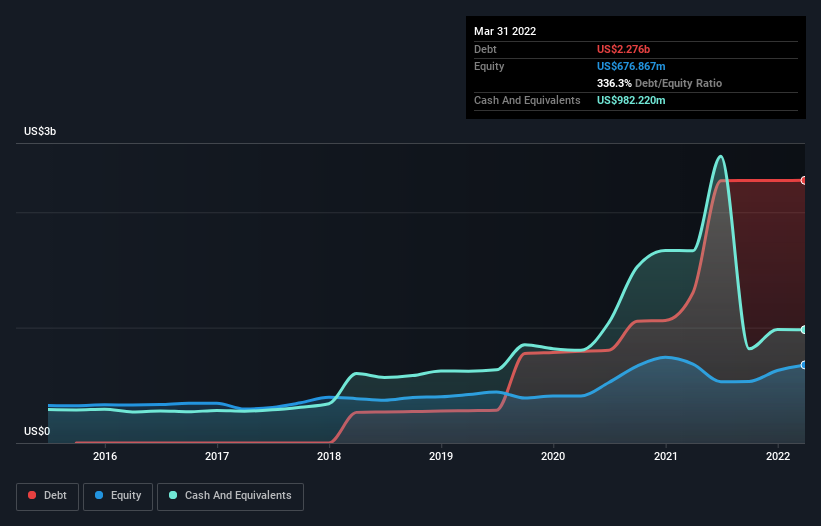Click the 2021 x-axis label
This screenshot has height=526, width=821.
[x=665, y=456]
